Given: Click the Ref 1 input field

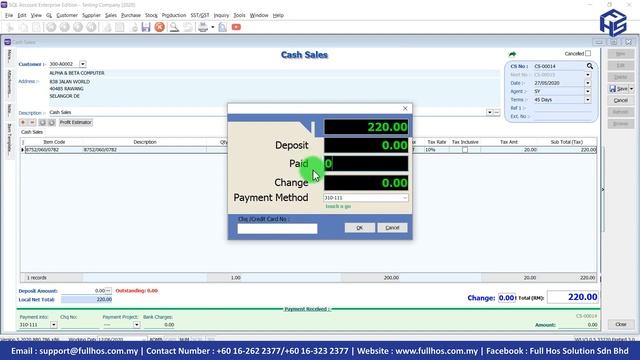Looking at the screenshot, I should coord(563,108).
